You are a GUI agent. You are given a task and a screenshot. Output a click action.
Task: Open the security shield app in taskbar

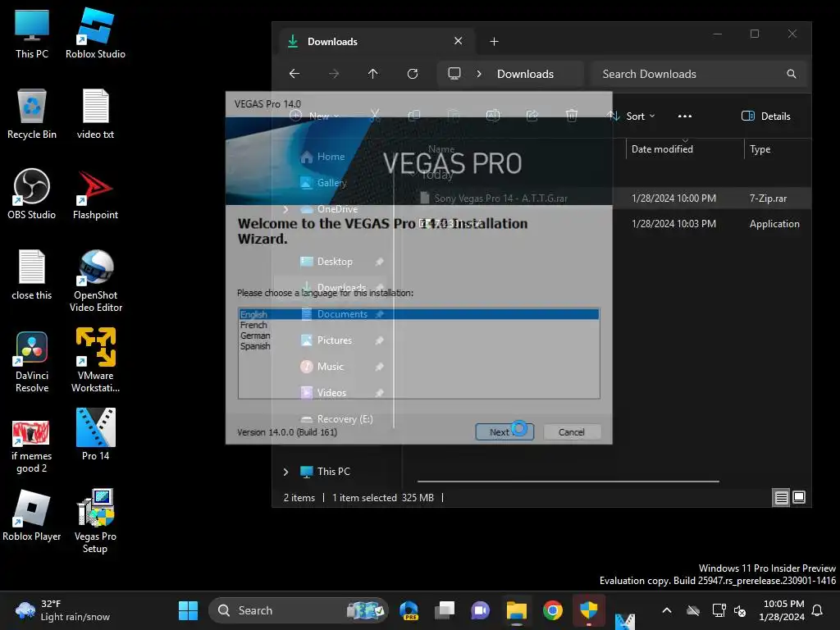(589, 610)
